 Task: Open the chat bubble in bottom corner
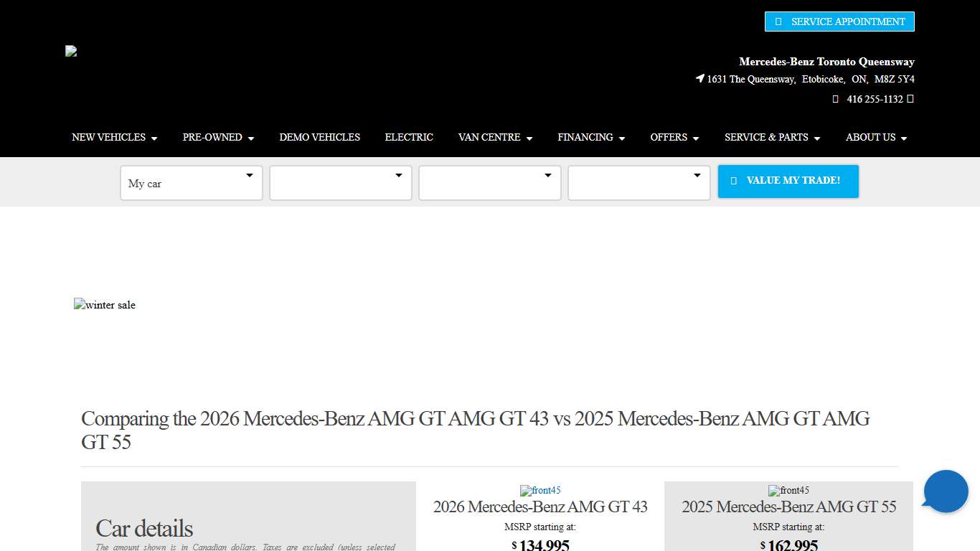tap(945, 491)
